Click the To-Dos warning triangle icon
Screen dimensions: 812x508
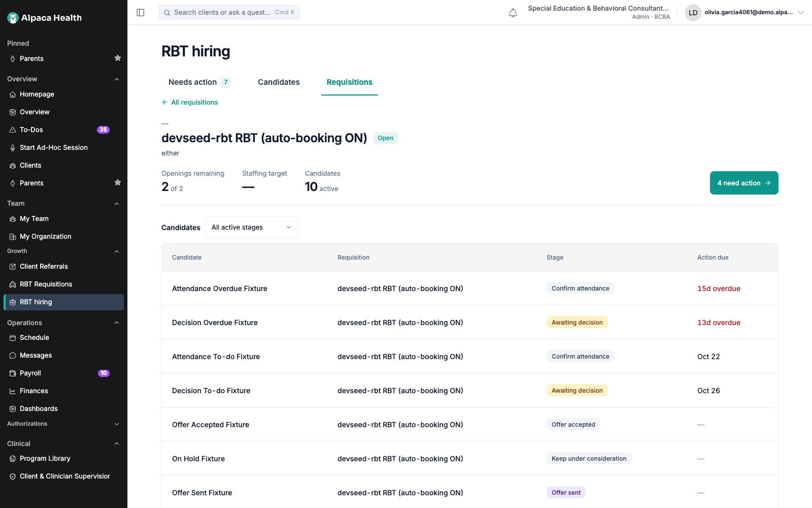point(13,130)
